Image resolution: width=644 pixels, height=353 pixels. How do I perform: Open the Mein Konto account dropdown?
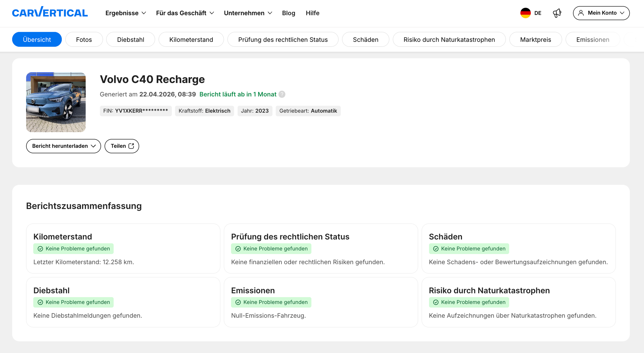[x=601, y=13]
